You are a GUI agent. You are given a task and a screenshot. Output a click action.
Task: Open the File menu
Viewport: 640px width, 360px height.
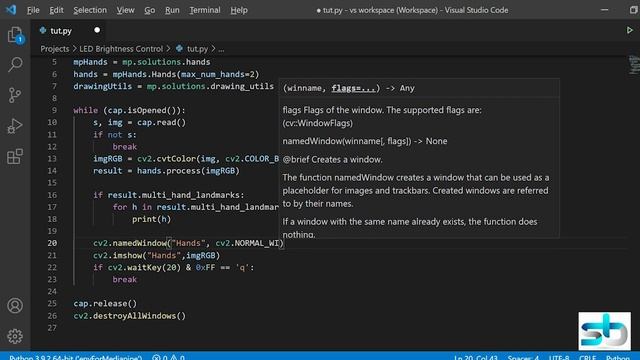[33, 10]
